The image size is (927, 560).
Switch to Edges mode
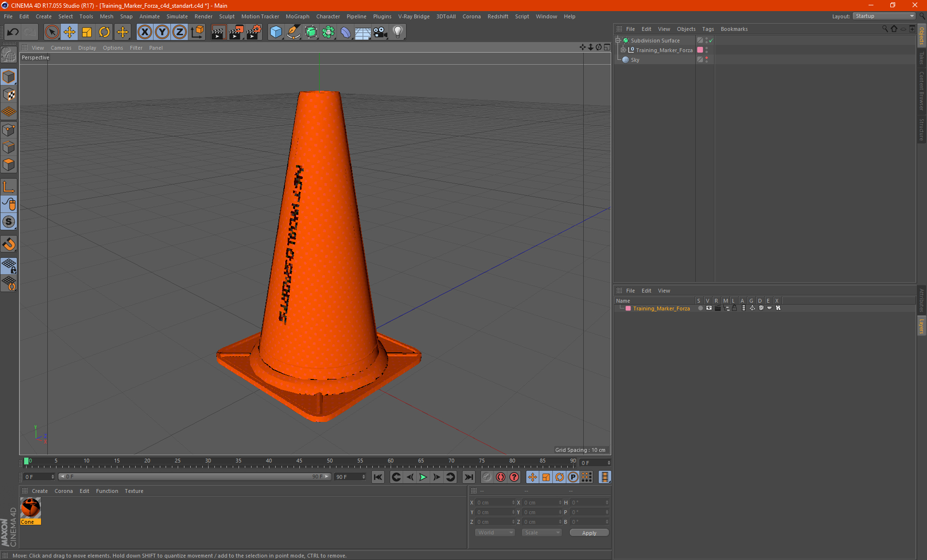click(9, 147)
